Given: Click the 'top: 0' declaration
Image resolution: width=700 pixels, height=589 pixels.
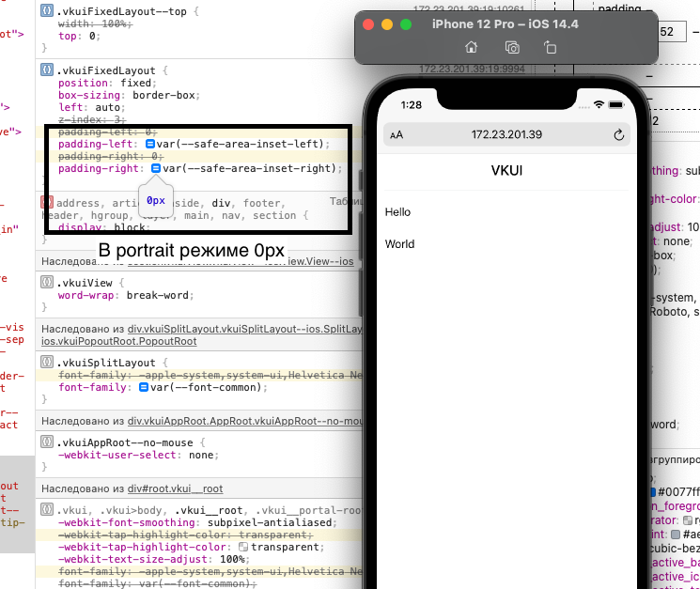Looking at the screenshot, I should pyautogui.click(x=80, y=36).
